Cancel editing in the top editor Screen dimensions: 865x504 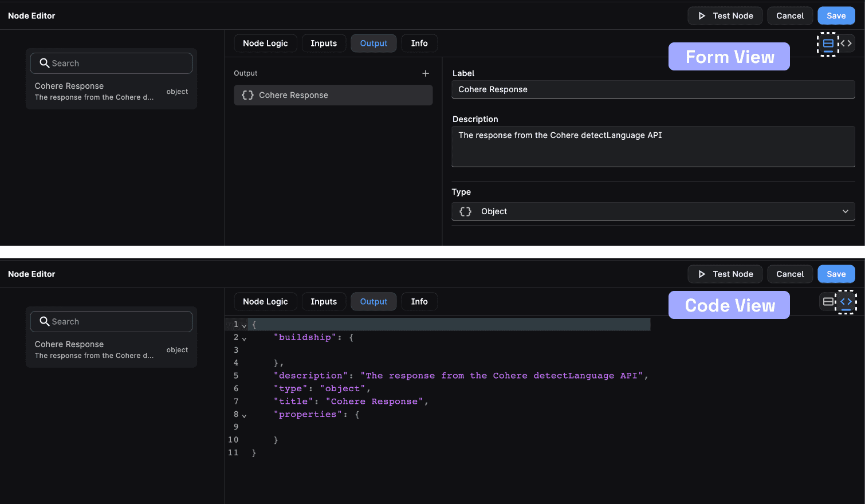tap(789, 16)
